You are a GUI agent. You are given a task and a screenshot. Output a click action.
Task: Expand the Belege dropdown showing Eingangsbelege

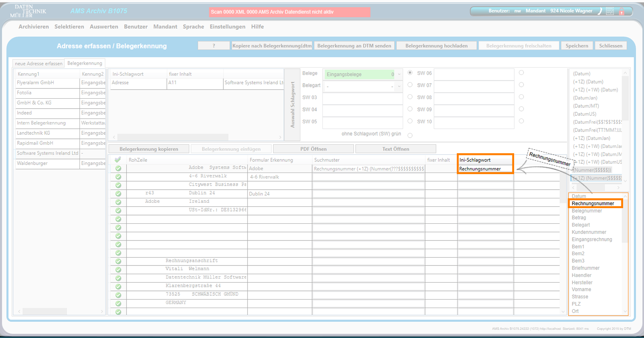(x=399, y=75)
